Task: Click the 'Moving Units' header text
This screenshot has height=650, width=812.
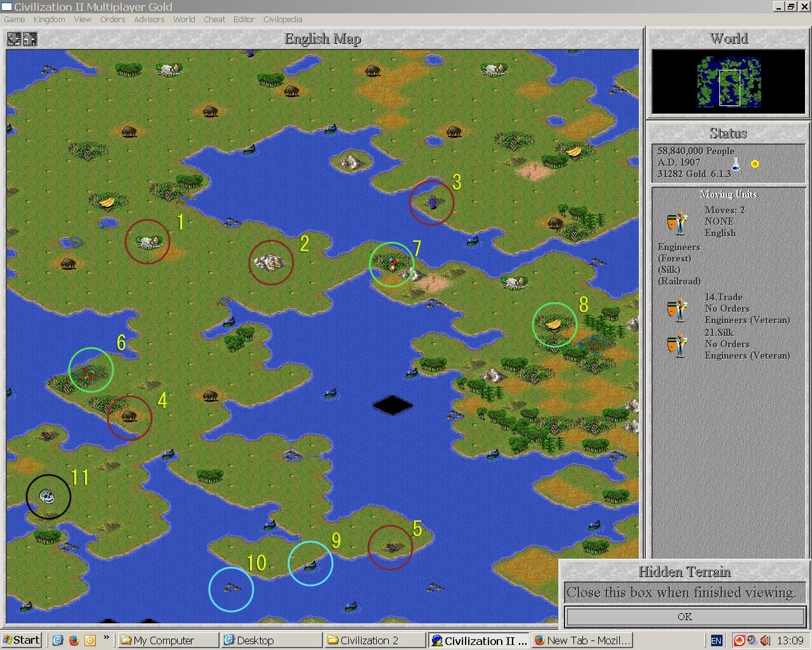Action: coord(728,194)
